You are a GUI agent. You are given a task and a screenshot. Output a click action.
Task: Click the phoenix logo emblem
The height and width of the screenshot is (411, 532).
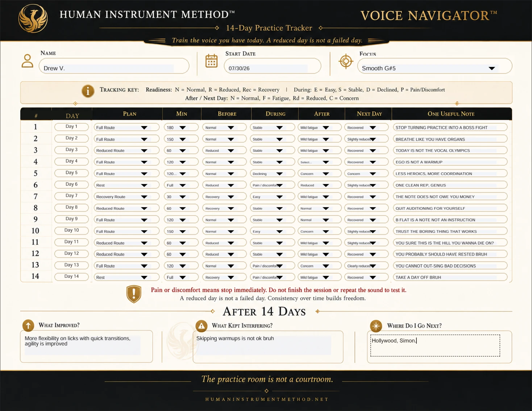point(33,18)
